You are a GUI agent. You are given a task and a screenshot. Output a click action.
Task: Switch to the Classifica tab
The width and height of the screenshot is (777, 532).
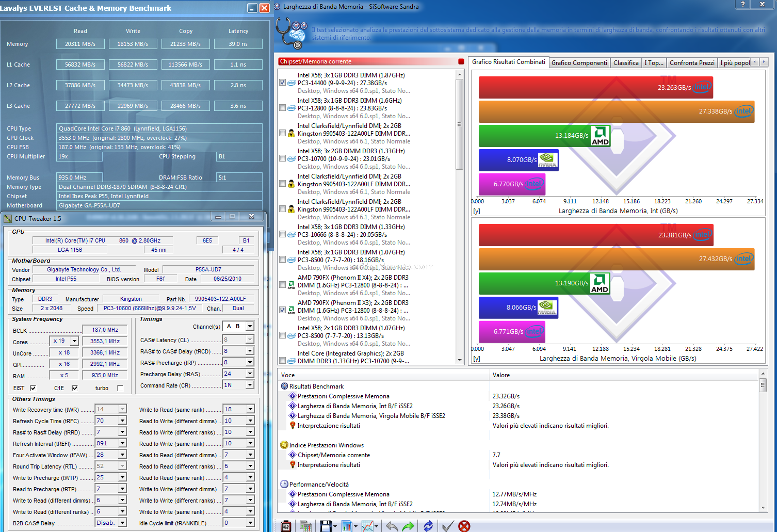coord(626,63)
